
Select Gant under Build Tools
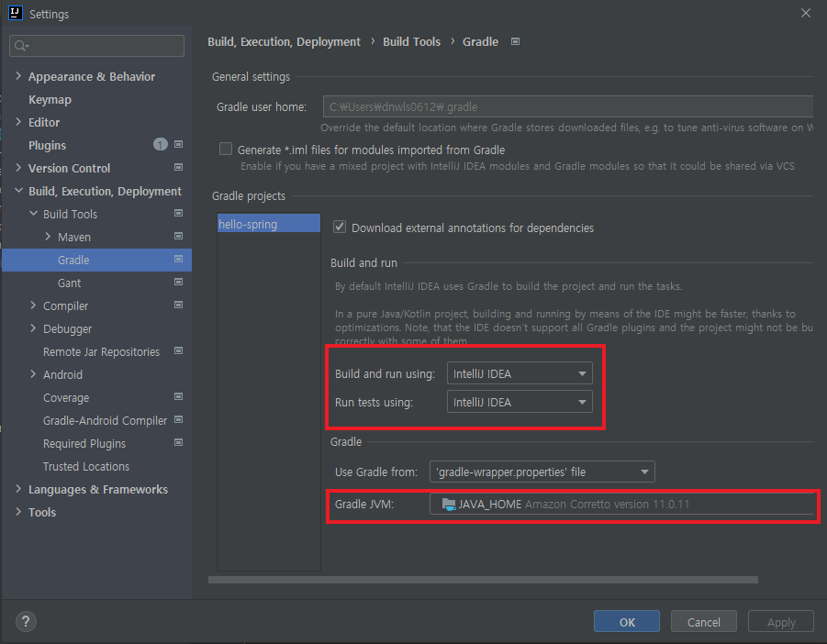pyautogui.click(x=69, y=283)
